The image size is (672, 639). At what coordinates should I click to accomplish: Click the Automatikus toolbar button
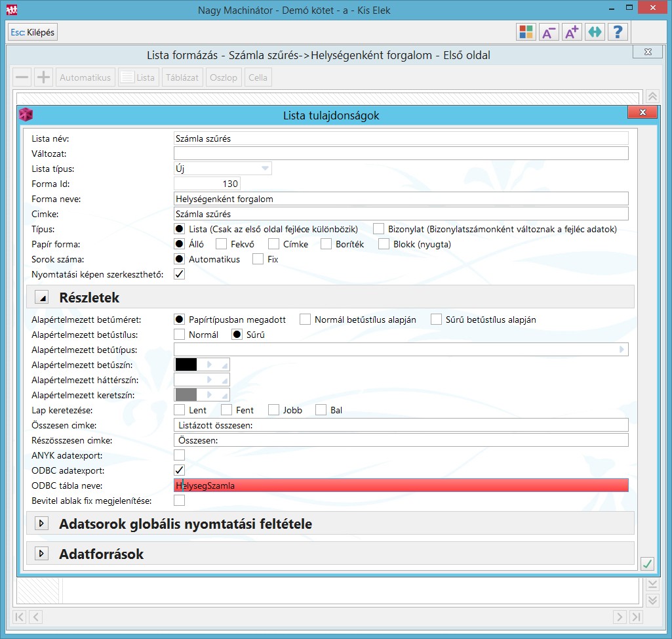(85, 77)
